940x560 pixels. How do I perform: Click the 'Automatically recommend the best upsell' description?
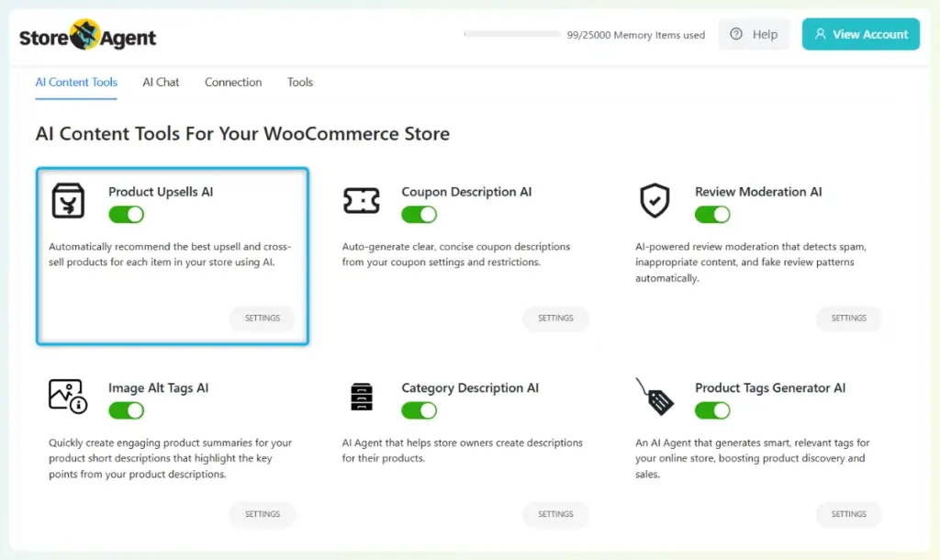point(170,254)
